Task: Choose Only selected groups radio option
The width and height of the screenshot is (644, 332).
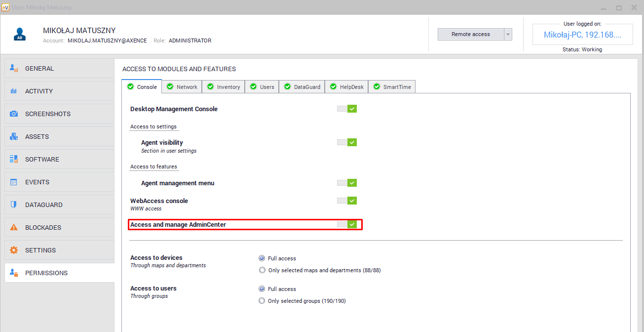Action: point(262,301)
